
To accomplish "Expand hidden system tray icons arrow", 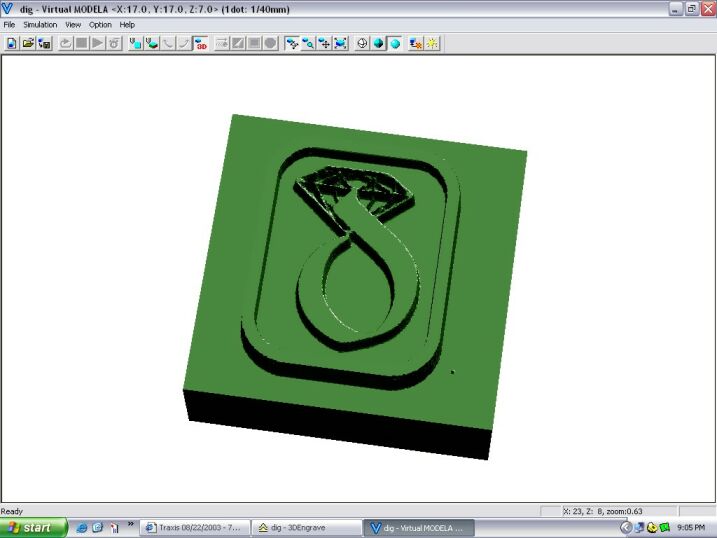I will pyautogui.click(x=626, y=527).
